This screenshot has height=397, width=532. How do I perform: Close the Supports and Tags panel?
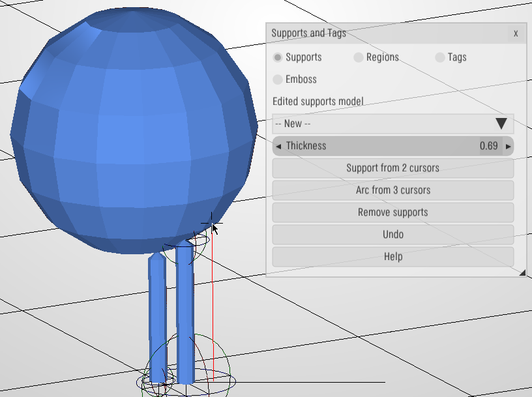coord(516,33)
